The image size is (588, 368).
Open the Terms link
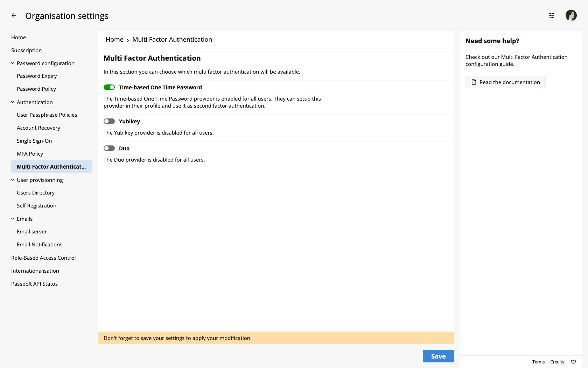tap(538, 362)
